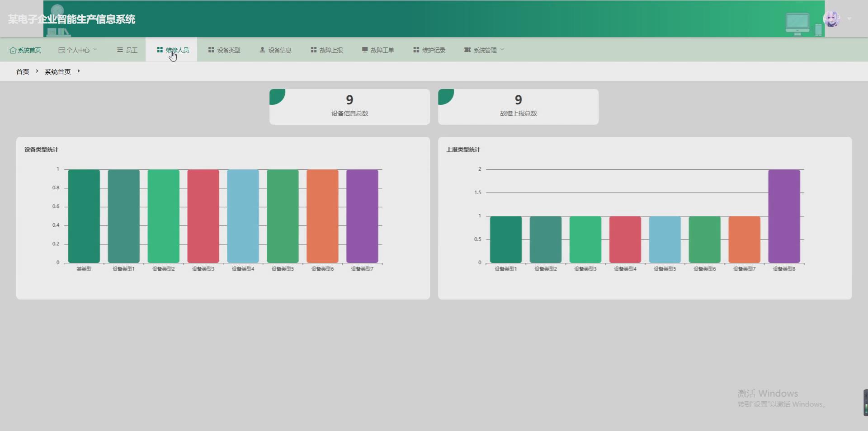Open dropdown arrow next to avatar
Image resolution: width=868 pixels, height=431 pixels.
(849, 19)
